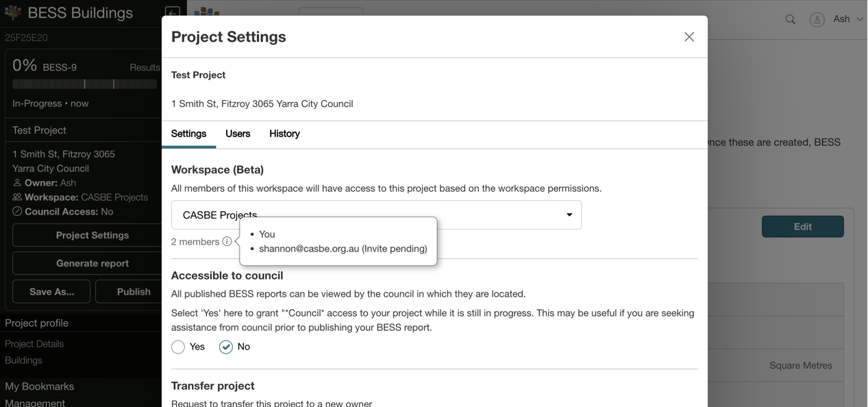Image resolution: width=868 pixels, height=407 pixels.
Task: Click the info icon beside 2 members
Action: pos(227,241)
